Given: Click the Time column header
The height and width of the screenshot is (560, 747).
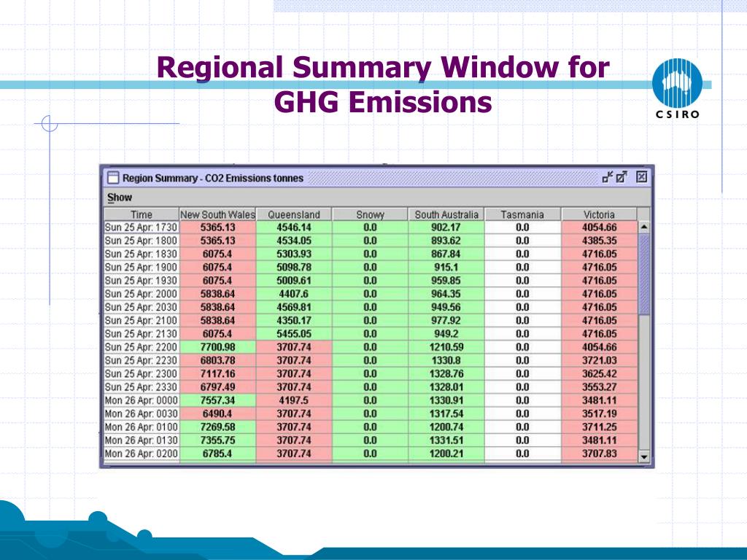Looking at the screenshot, I should (x=142, y=214).
